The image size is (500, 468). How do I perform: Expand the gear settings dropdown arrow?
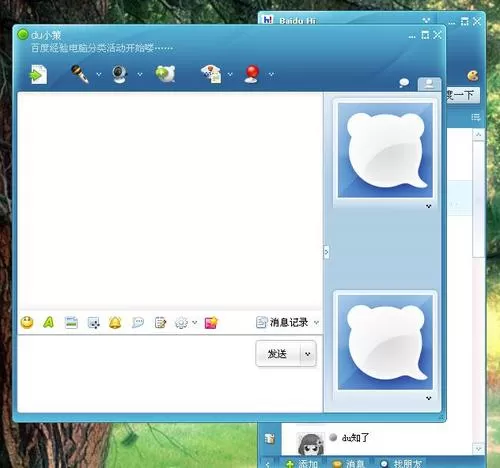(x=195, y=322)
